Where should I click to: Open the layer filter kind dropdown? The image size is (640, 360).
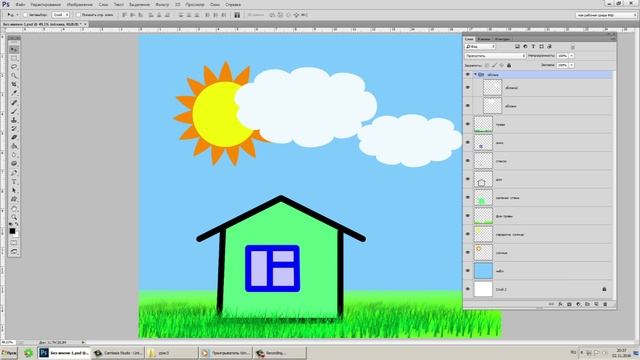click(480, 47)
